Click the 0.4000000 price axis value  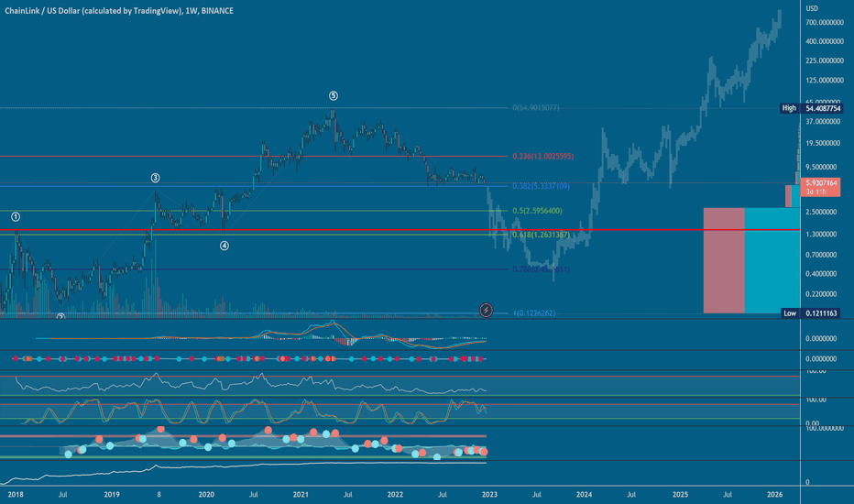[x=821, y=274]
